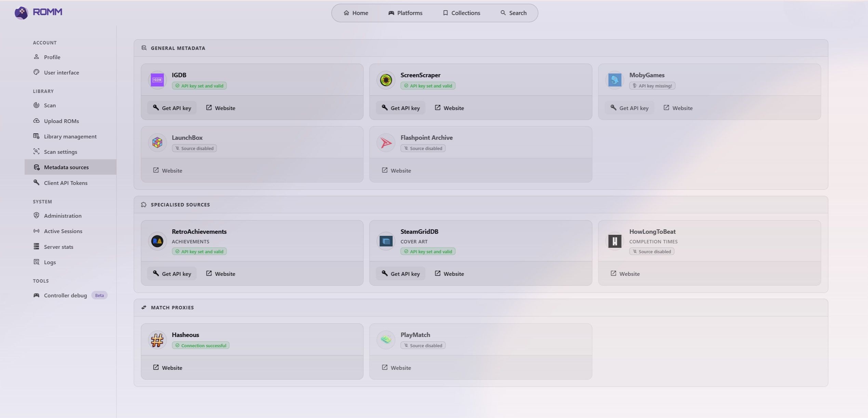Open the IGDB source logo

coord(157,80)
